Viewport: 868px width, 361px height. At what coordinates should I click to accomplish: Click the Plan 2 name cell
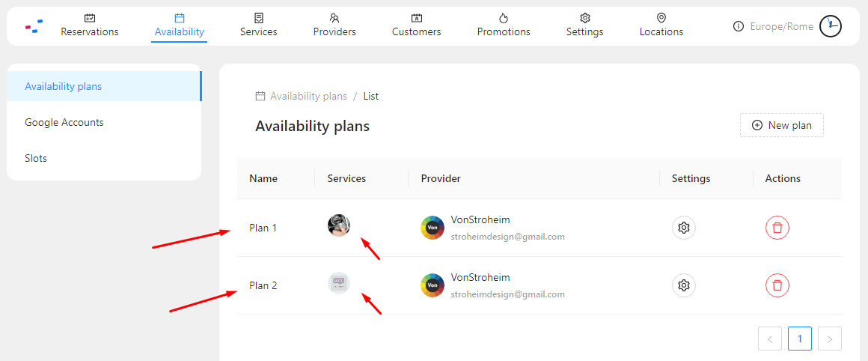pyautogui.click(x=263, y=285)
